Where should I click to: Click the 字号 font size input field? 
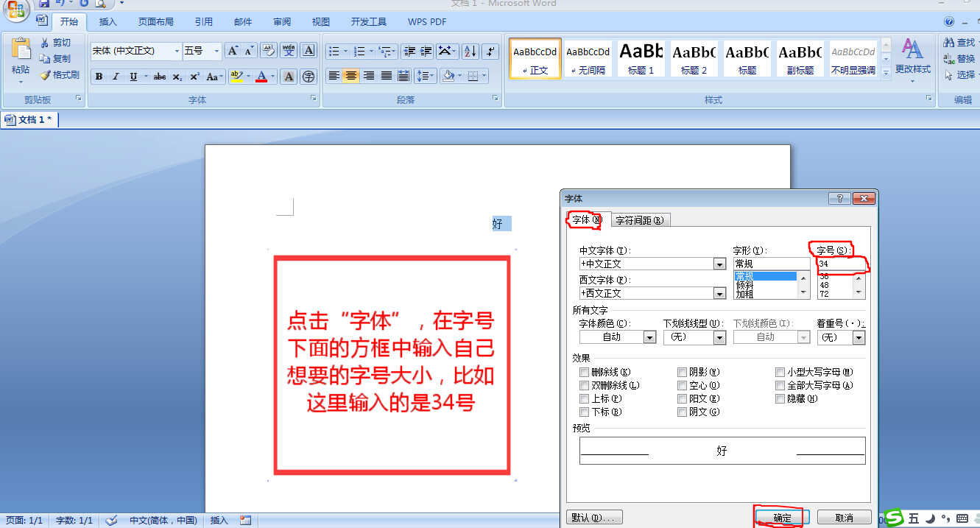(x=841, y=264)
